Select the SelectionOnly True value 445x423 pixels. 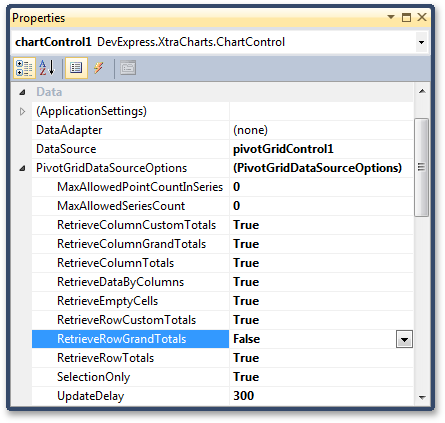tap(246, 377)
